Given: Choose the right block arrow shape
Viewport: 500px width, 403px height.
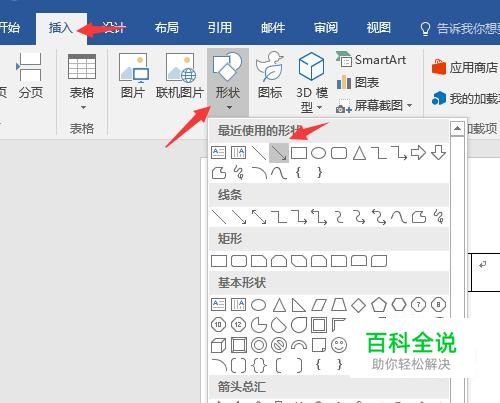Looking at the screenshot, I should click(418, 153).
